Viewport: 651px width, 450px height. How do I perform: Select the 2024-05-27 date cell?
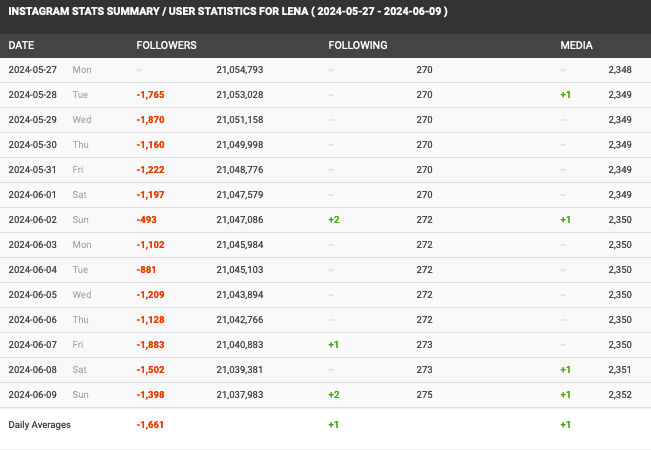(33, 70)
